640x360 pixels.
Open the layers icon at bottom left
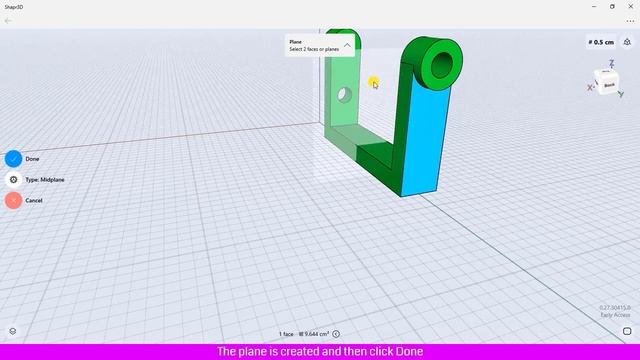coord(13,331)
